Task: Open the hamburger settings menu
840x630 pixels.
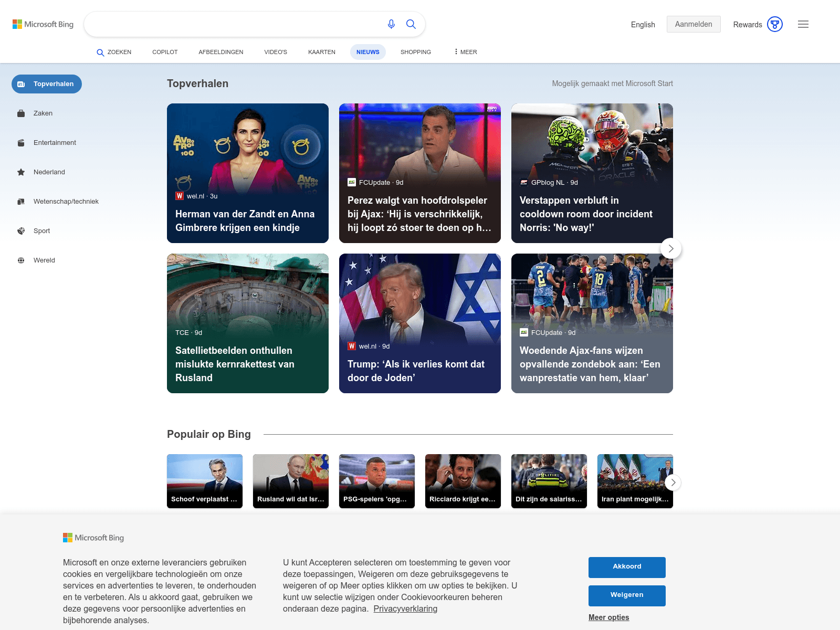Action: pos(803,24)
